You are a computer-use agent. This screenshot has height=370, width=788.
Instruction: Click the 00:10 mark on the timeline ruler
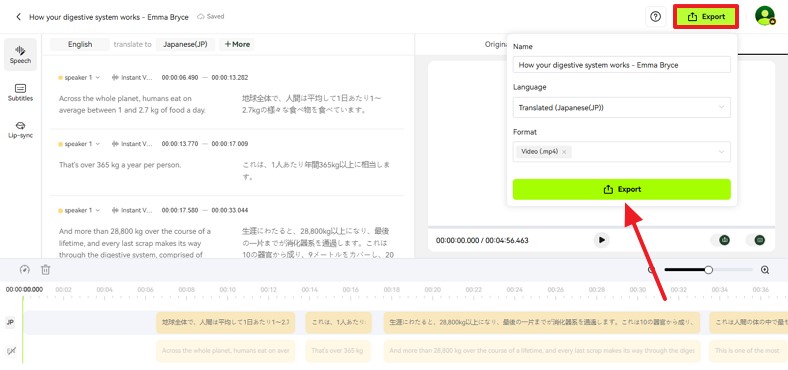(x=227, y=290)
